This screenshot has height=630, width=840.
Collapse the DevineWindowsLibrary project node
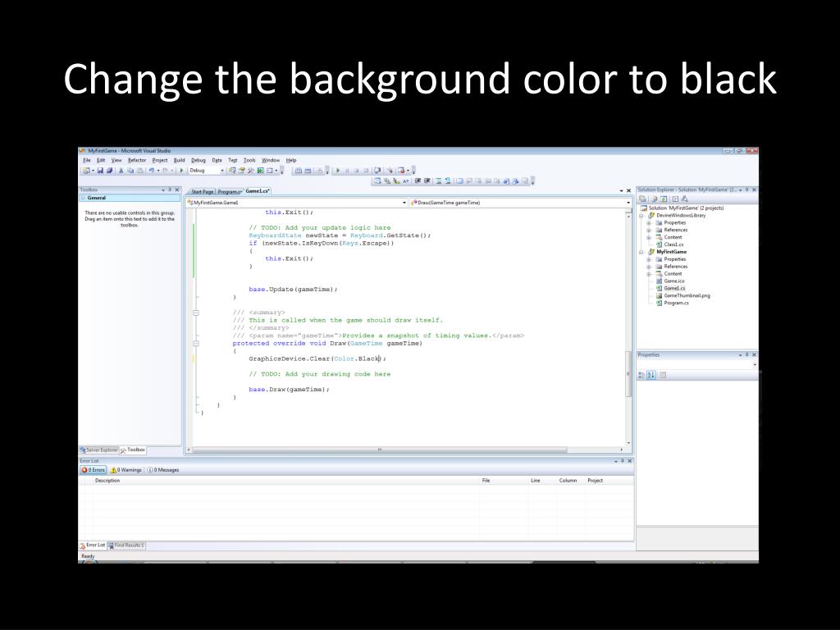pos(641,216)
